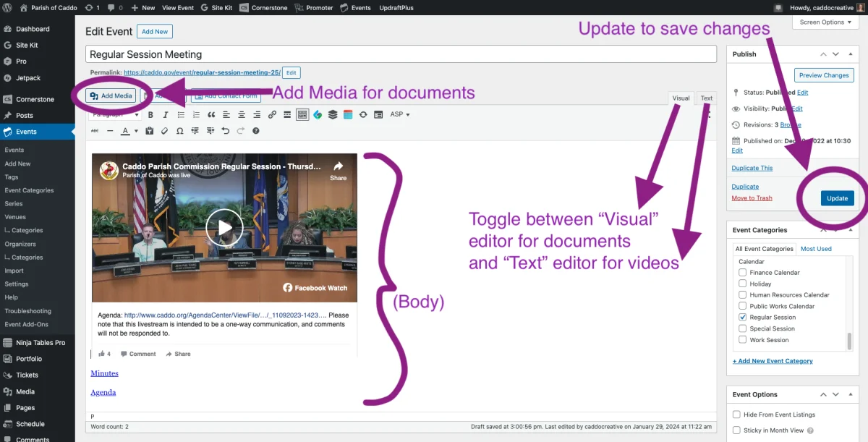Screen dimensions: 868x442
Task: Click the insert/edit link icon
Action: (x=272, y=114)
